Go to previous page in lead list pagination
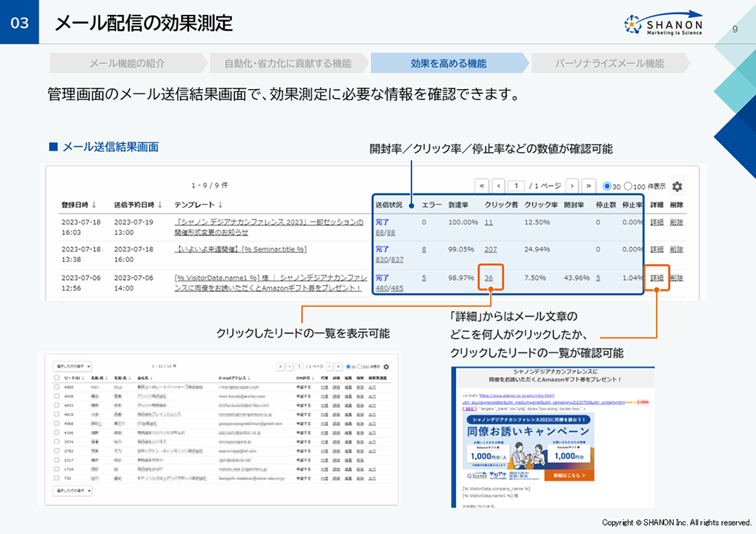The image size is (756, 534). [x=289, y=366]
